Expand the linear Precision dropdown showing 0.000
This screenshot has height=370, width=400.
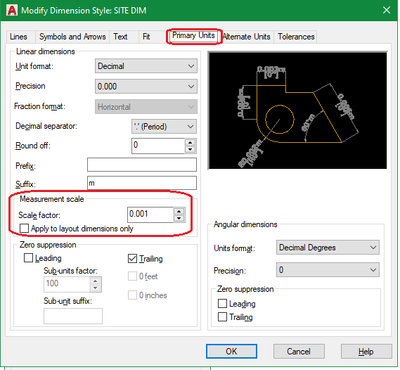146,87
